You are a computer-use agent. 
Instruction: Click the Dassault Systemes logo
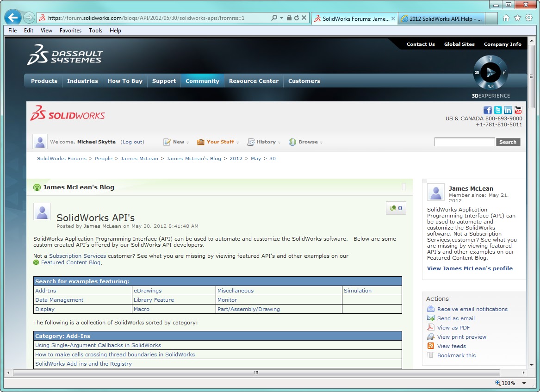pyautogui.click(x=65, y=55)
